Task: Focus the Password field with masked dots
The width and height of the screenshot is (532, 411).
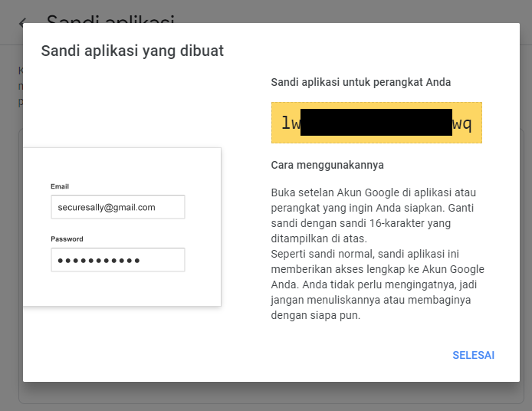Action: [118, 260]
